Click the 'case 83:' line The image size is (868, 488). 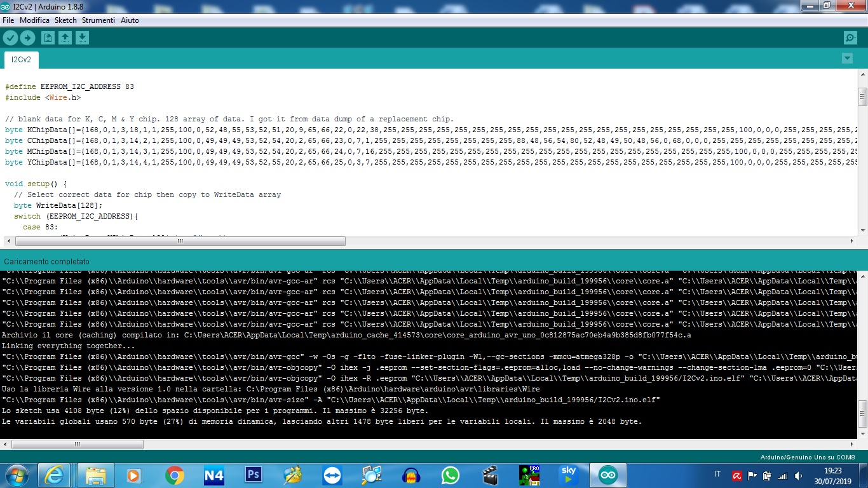tap(41, 227)
